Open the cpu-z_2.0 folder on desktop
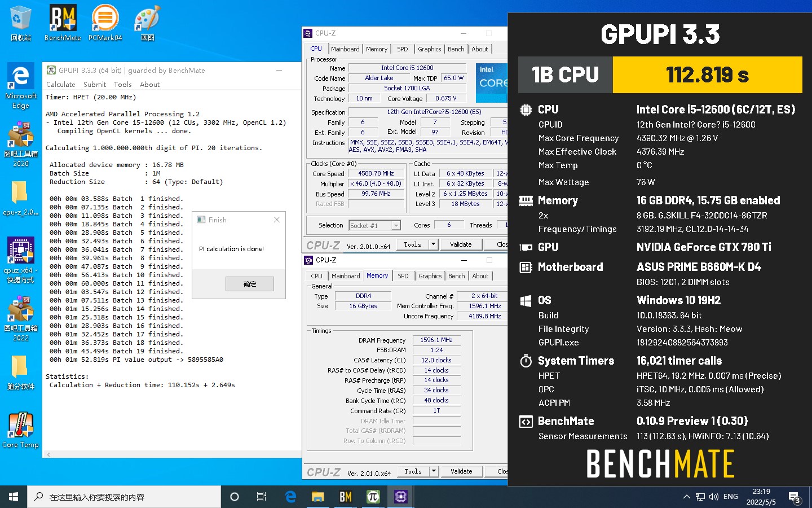The width and height of the screenshot is (812, 508). click(x=21, y=199)
